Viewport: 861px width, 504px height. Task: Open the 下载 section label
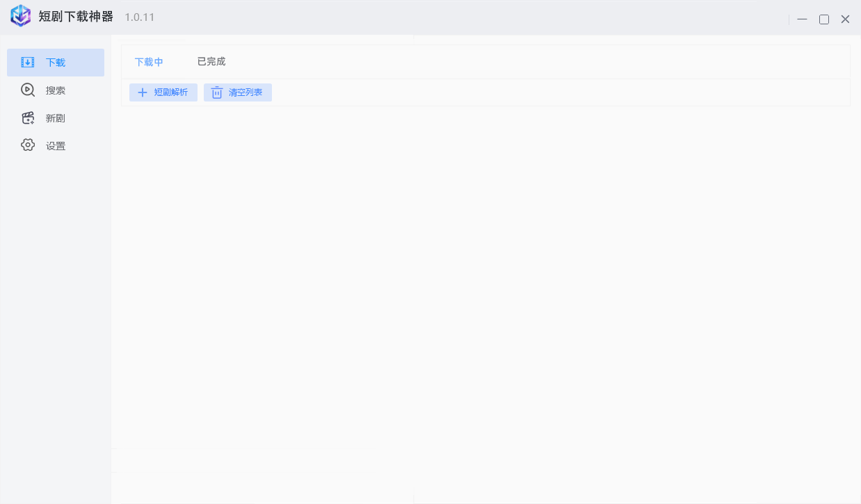[56, 63]
